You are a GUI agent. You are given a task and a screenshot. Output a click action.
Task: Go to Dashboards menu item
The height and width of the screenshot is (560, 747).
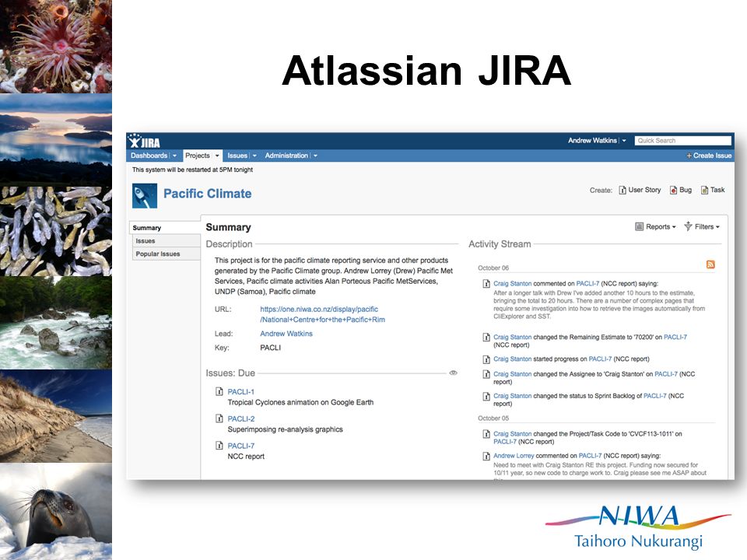coord(149,156)
